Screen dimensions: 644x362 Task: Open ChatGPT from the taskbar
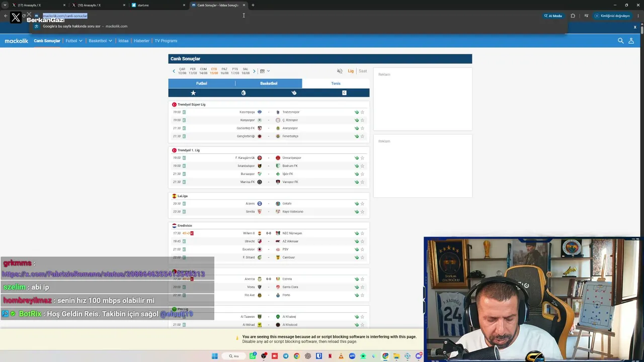coord(308,356)
